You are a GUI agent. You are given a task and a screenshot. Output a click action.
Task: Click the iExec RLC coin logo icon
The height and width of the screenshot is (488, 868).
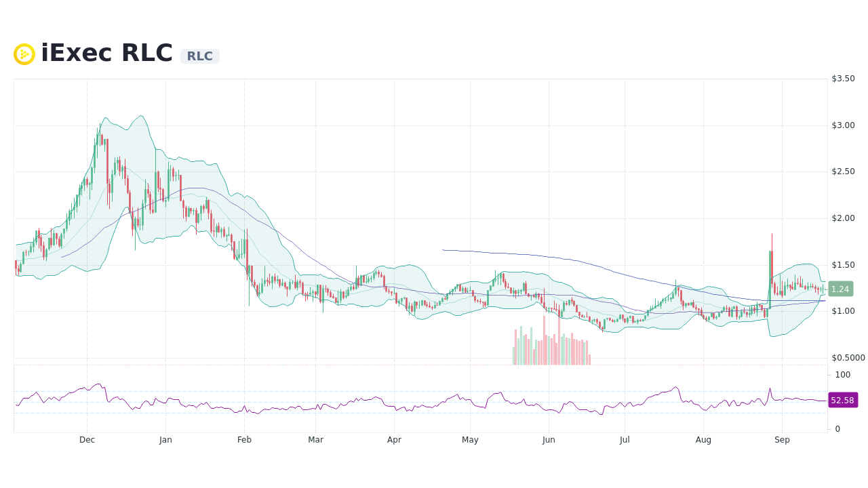[x=24, y=54]
